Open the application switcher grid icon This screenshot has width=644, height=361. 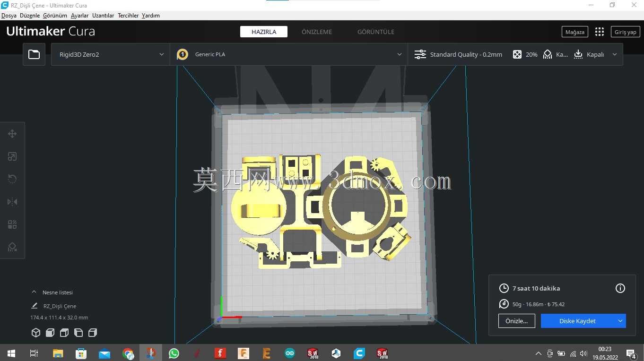600,32
